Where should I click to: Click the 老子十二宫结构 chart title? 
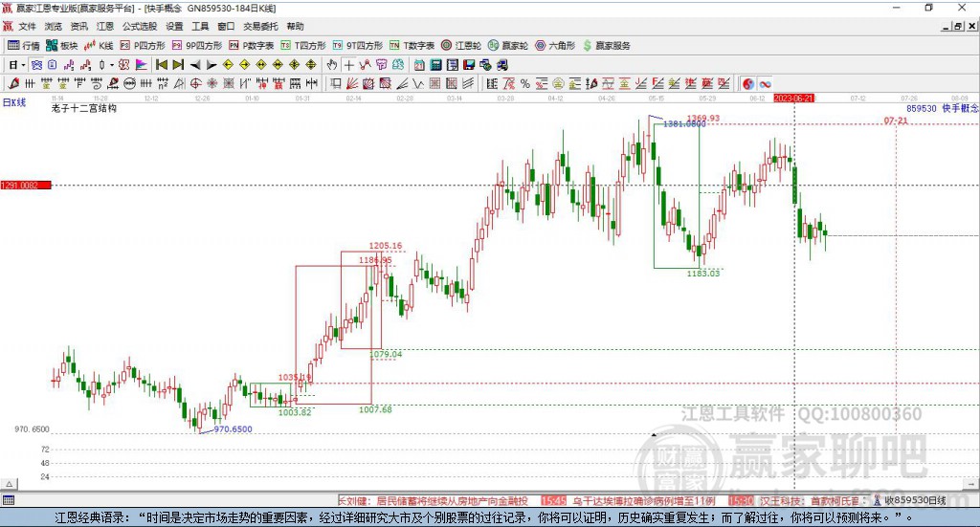[84, 108]
